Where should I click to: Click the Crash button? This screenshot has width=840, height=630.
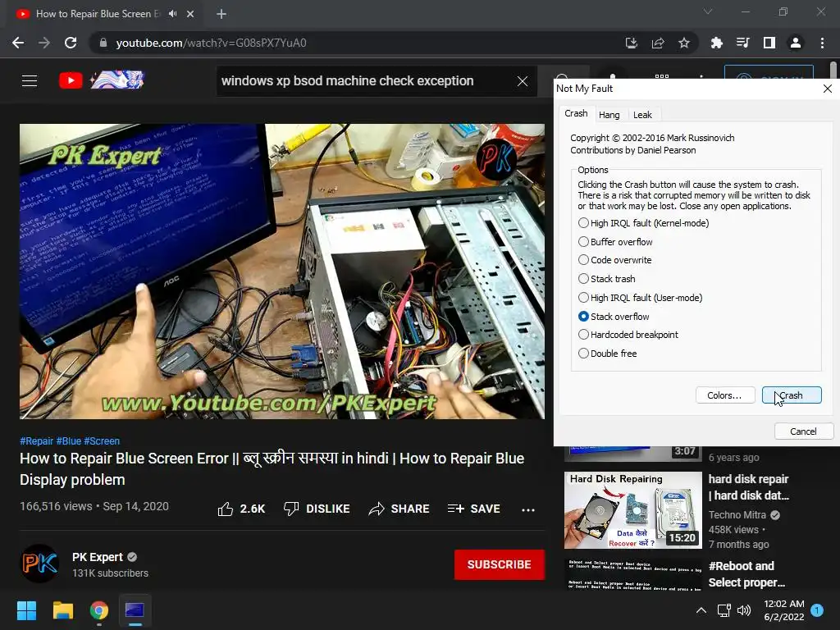pos(792,395)
